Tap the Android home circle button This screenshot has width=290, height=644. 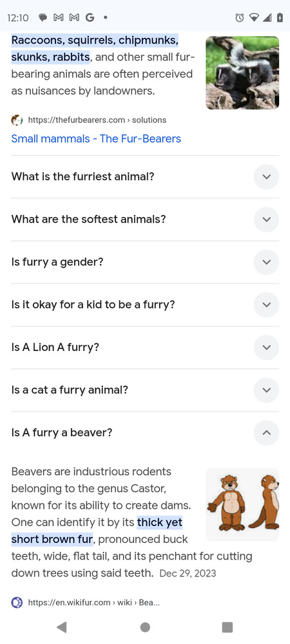click(145, 627)
